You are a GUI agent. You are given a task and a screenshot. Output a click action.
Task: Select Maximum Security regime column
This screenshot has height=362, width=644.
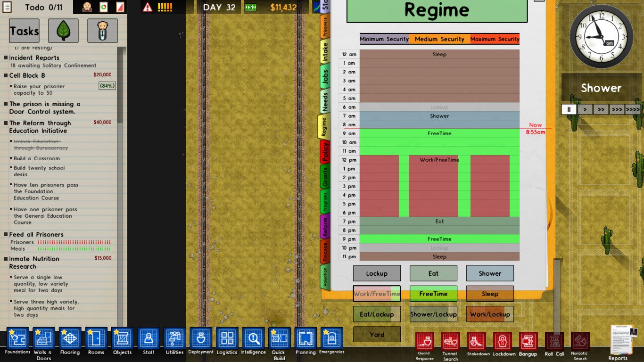coord(495,39)
